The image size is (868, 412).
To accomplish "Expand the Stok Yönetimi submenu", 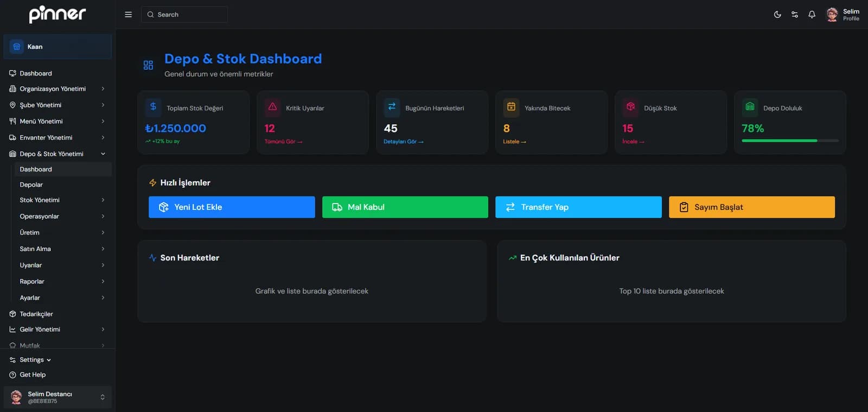I will (103, 200).
